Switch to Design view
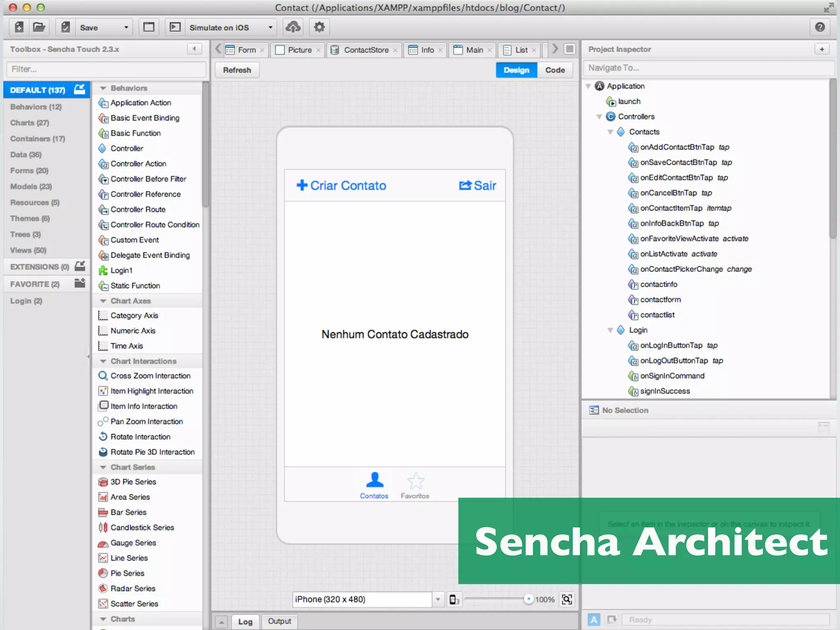840x630 pixels. (516, 70)
